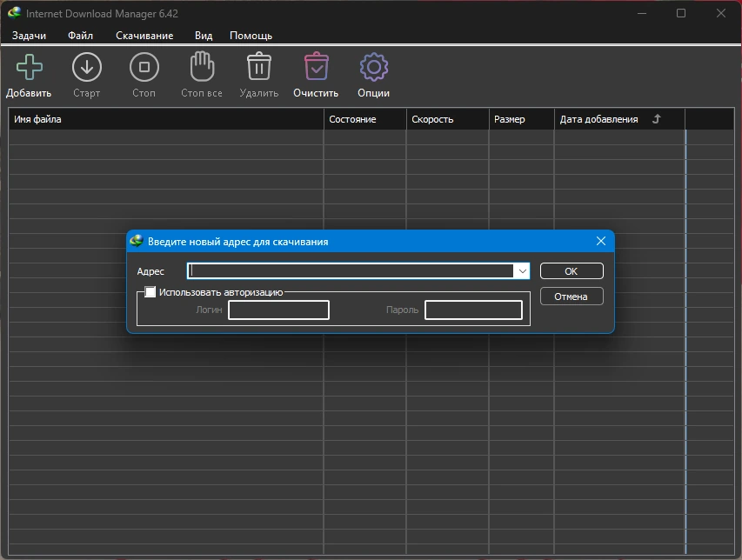Open the Задачи menu

coord(29,36)
